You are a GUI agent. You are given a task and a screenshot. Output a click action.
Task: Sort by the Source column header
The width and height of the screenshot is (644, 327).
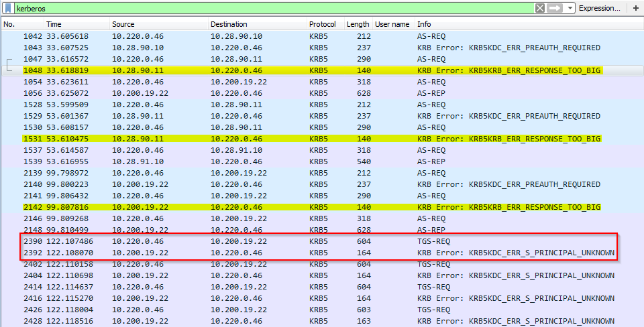click(x=159, y=24)
